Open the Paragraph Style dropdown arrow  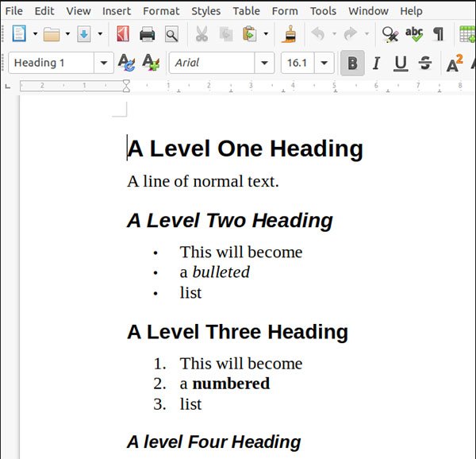[x=104, y=63]
